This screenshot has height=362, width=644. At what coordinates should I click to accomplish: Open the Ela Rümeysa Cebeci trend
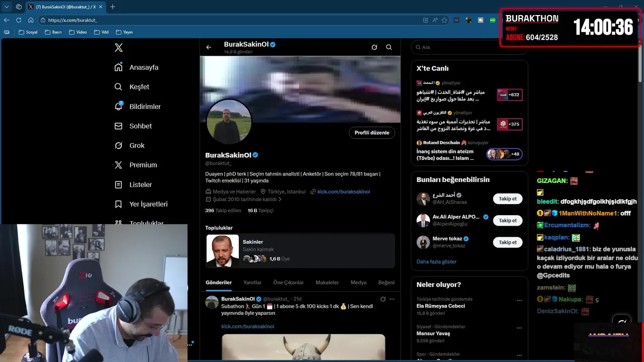[441, 306]
